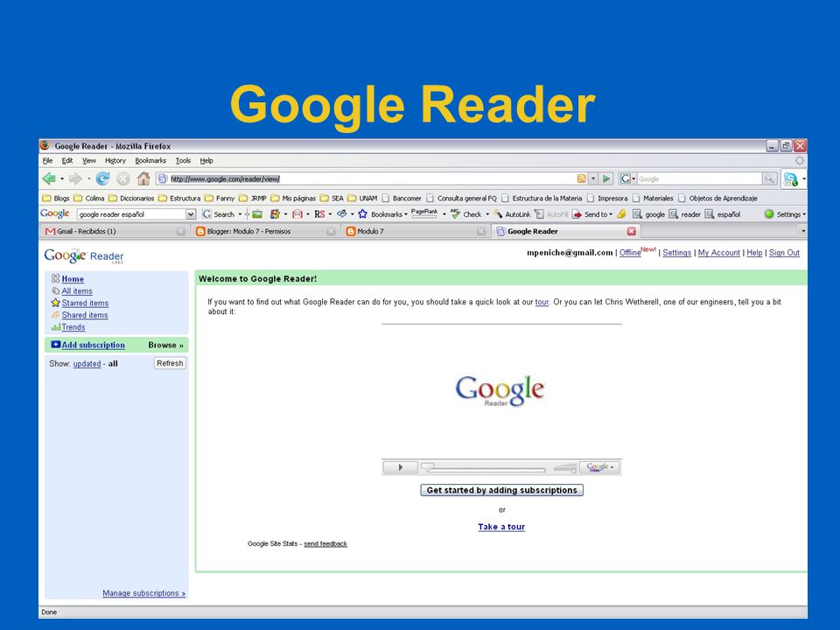Click the green Go arrow button
This screenshot has height=630, width=840.
click(x=605, y=178)
